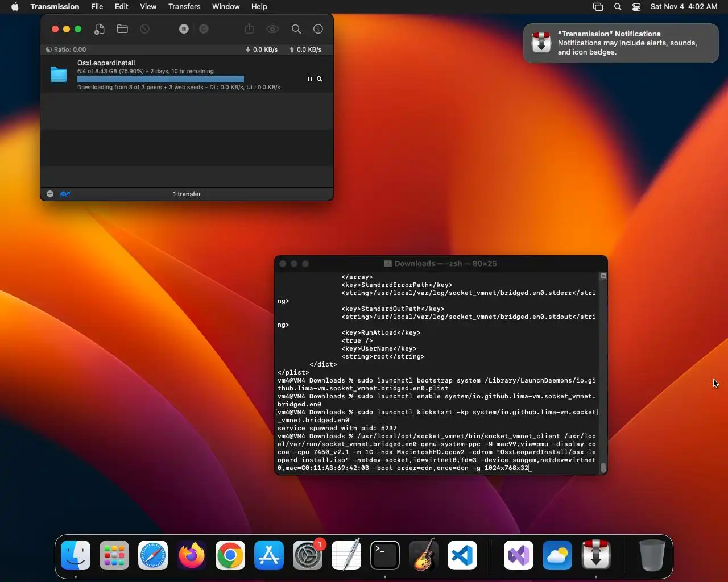728x582 pixels.
Task: Open the Edit menu
Action: coord(121,7)
